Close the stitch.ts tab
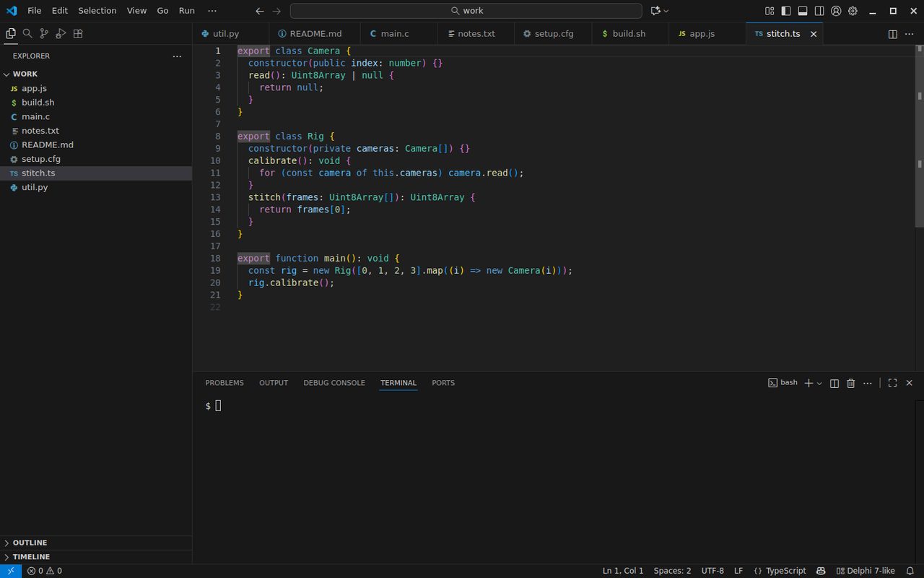 [x=814, y=34]
